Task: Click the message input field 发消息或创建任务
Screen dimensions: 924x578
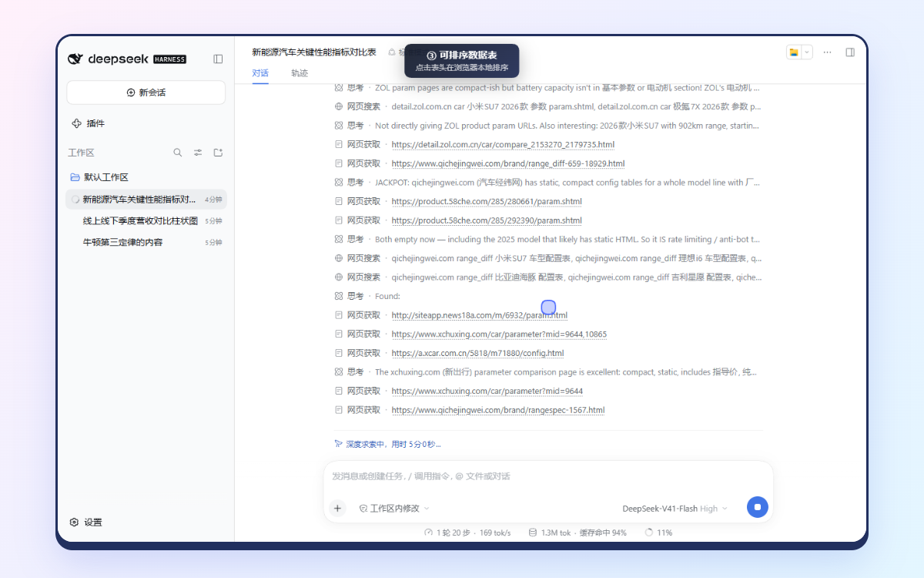Action: (548, 476)
